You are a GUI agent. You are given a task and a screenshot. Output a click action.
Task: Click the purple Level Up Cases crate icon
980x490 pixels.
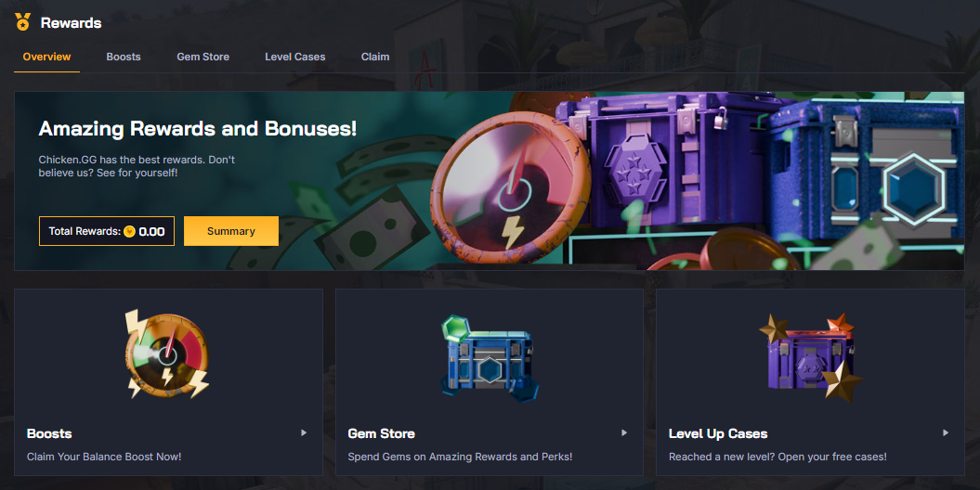[x=810, y=357]
